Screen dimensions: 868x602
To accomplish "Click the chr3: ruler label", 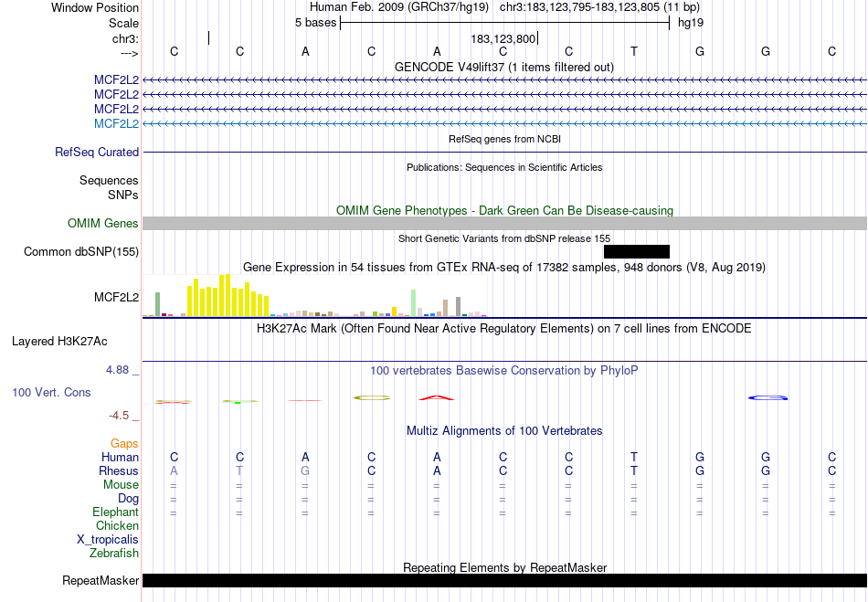I will point(126,38).
